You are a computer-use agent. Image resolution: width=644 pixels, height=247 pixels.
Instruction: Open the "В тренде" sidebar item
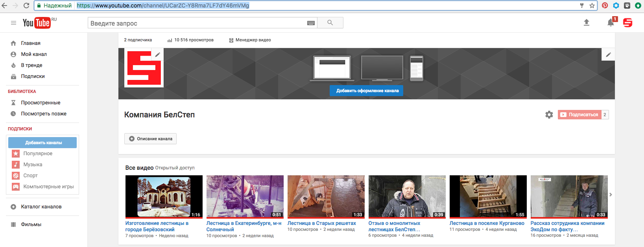(31, 65)
